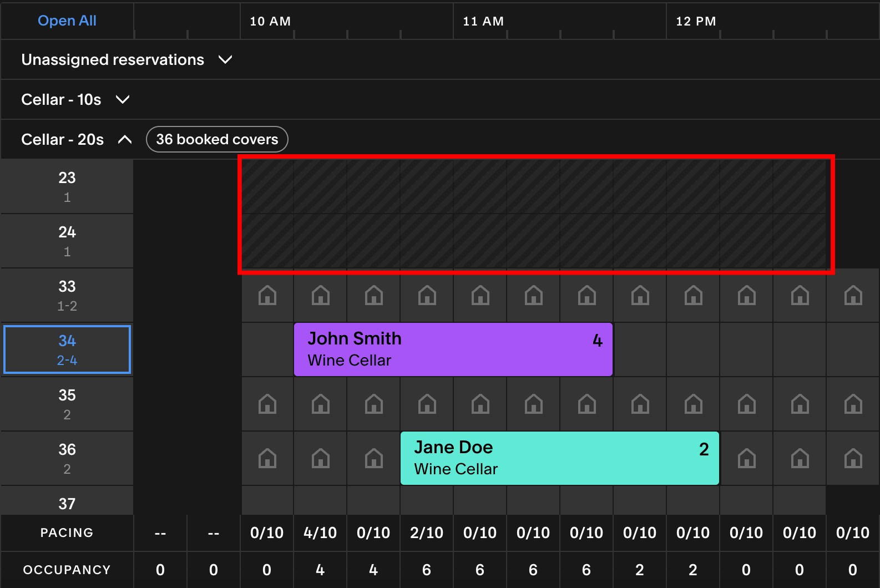Click table 36 house icon at 10:30 AM
This screenshot has height=588, width=880.
pyautogui.click(x=374, y=458)
